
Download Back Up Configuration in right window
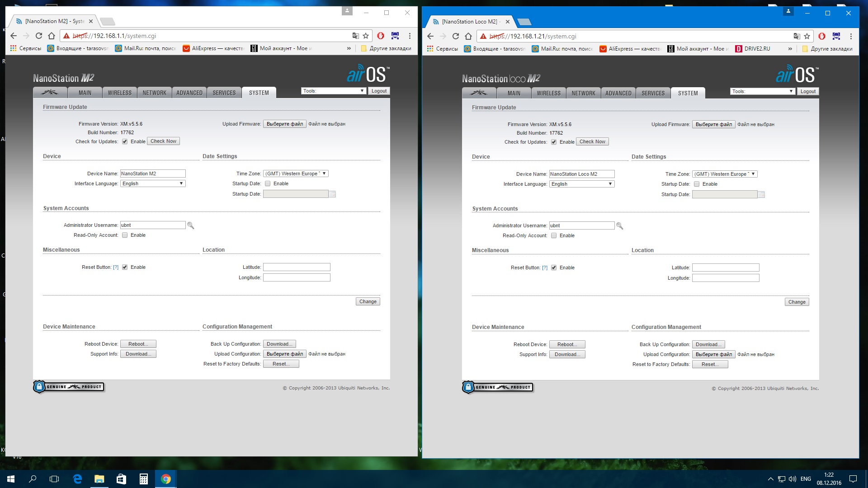pyautogui.click(x=708, y=344)
